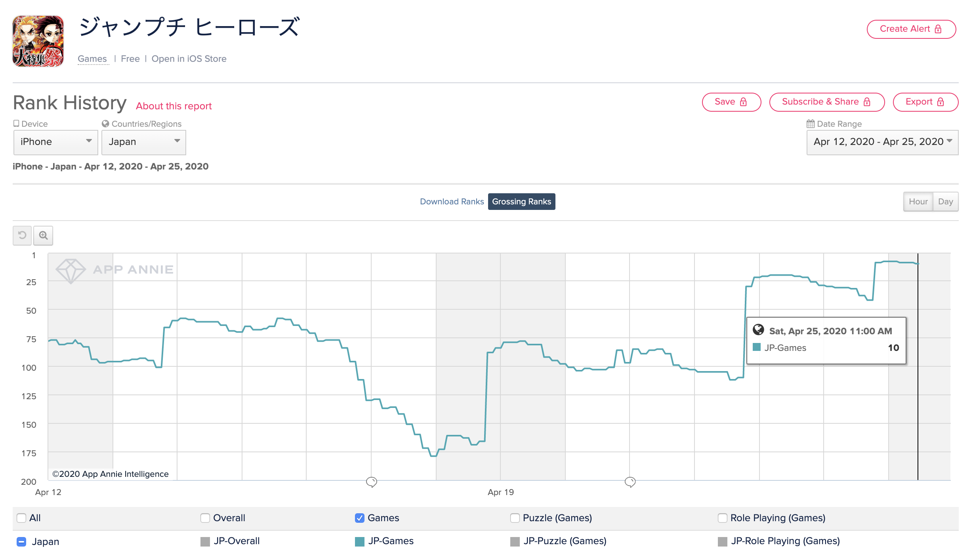Click lock icon on Subscribe & Share
973x560 pixels.
click(x=867, y=102)
